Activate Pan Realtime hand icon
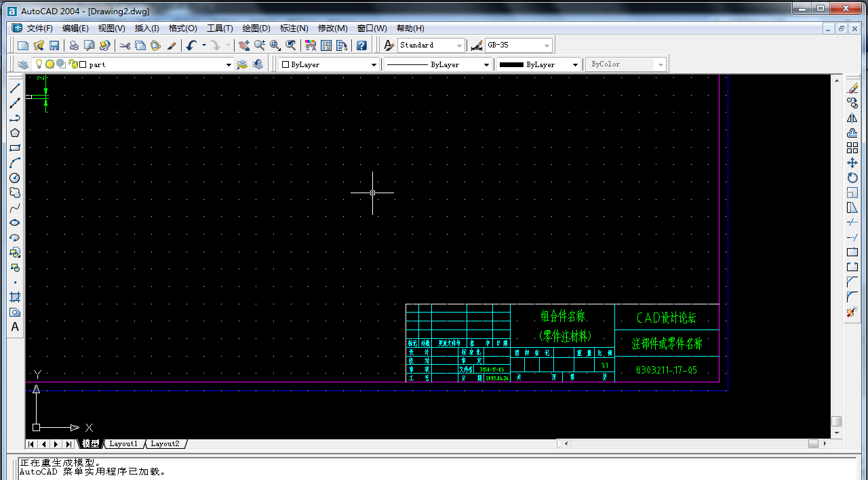Image resolution: width=868 pixels, height=480 pixels. [243, 45]
